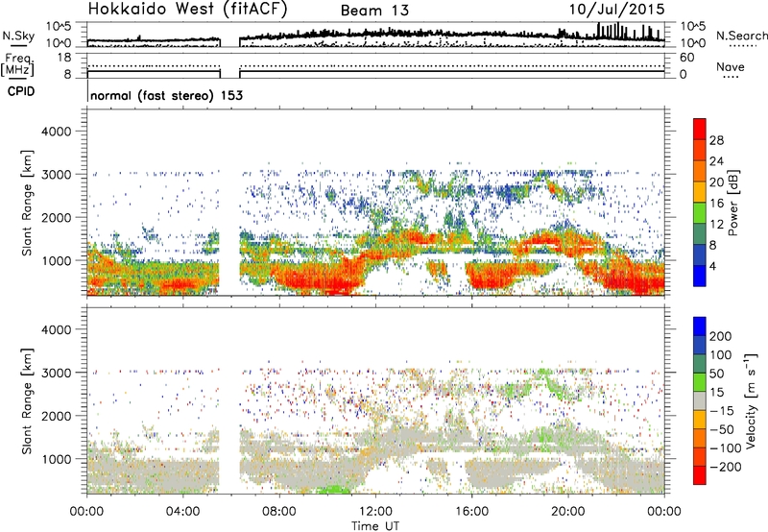The image size is (768, 532).
Task: Click the 'Hokkaido West (fitACF)' title
Action: tap(187, 9)
